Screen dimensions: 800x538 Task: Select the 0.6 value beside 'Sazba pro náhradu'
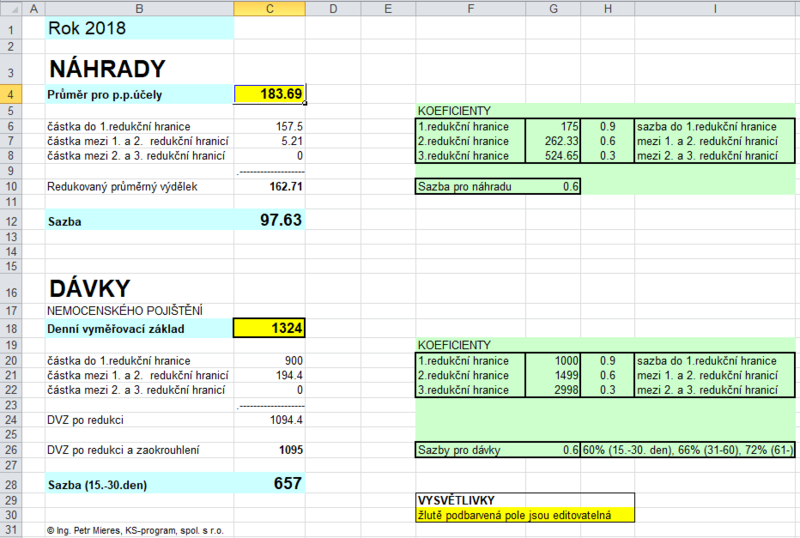(553, 186)
